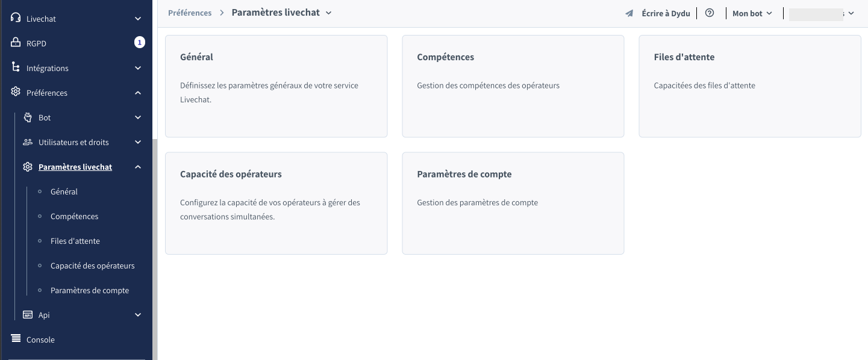The height and width of the screenshot is (360, 868).
Task: Click the Console stack icon
Action: point(16,339)
